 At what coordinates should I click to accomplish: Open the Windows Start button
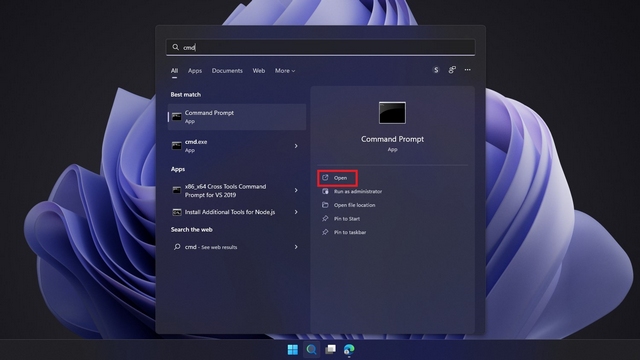293,349
